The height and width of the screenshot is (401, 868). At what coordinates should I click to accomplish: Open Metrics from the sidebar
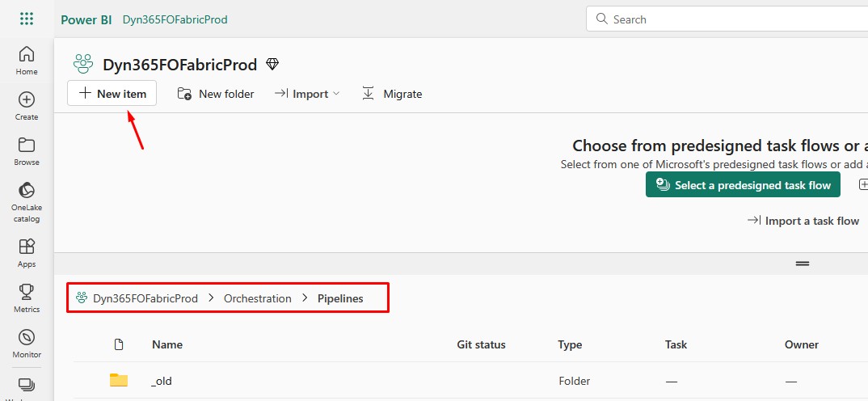point(27,298)
